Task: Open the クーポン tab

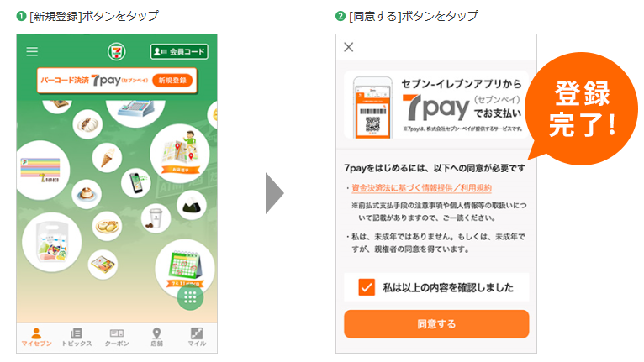Action: pos(117,338)
